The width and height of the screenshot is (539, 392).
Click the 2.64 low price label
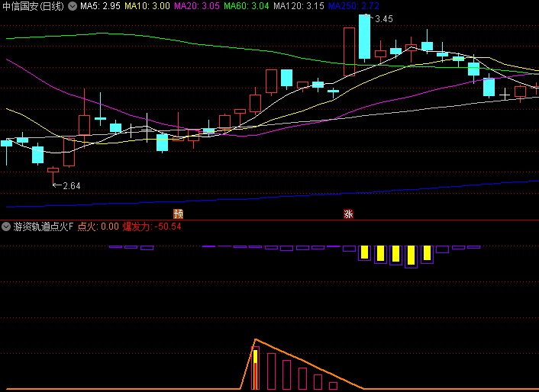point(72,185)
